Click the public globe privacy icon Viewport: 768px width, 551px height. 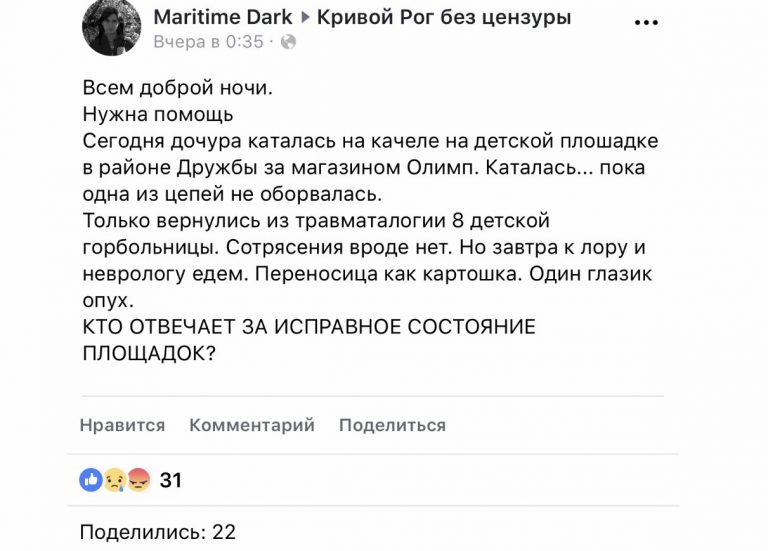tap(288, 42)
